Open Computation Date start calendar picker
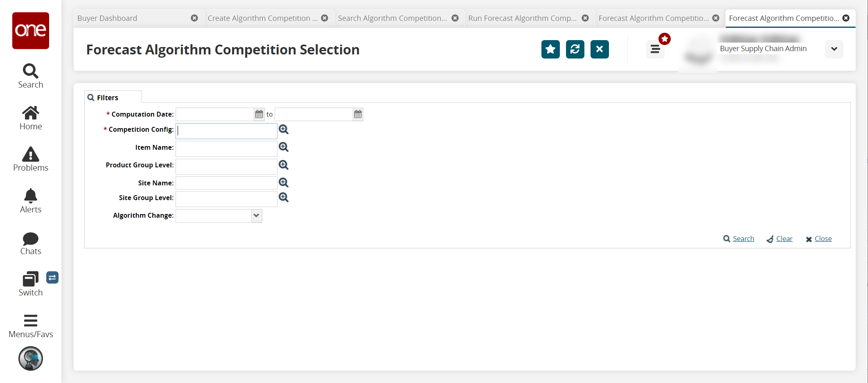This screenshot has width=868, height=383. click(x=259, y=114)
